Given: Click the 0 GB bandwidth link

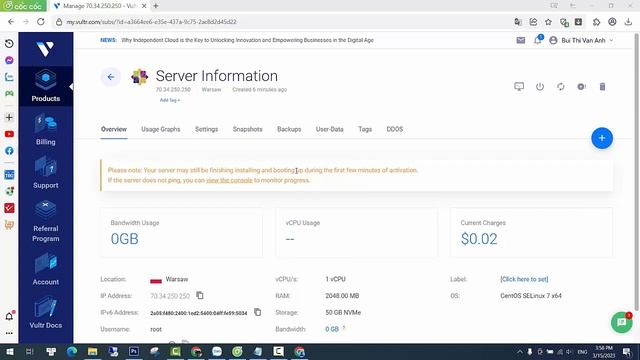Looking at the screenshot, I should 332,329.
